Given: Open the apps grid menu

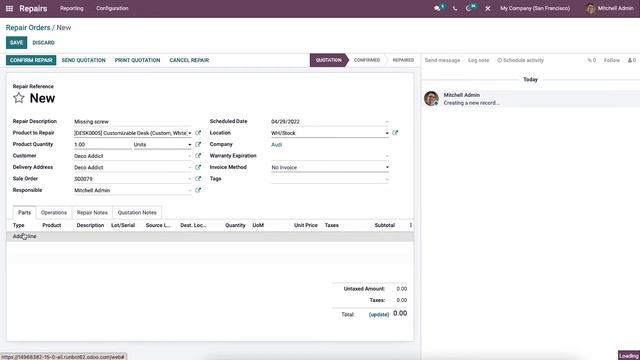Looking at the screenshot, I should click(x=9, y=8).
